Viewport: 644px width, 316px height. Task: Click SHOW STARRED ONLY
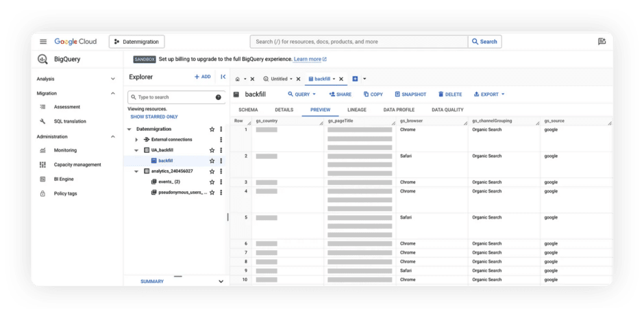[154, 117]
